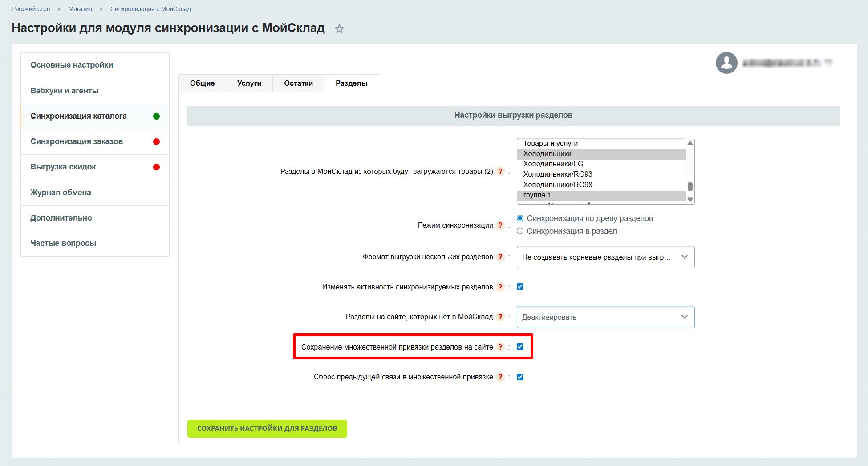Open Журнал обмена in sidebar

[95, 193]
